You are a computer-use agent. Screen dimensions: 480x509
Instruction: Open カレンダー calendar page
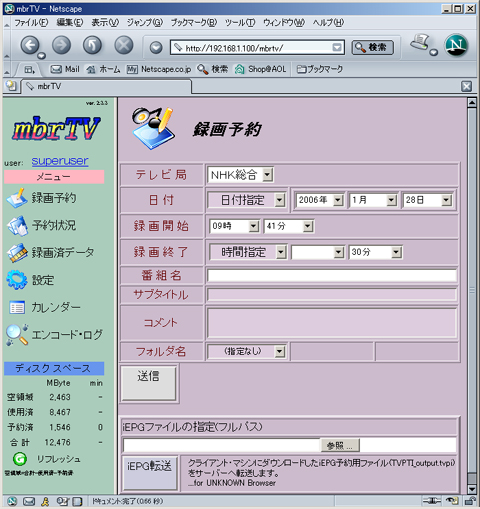44,307
